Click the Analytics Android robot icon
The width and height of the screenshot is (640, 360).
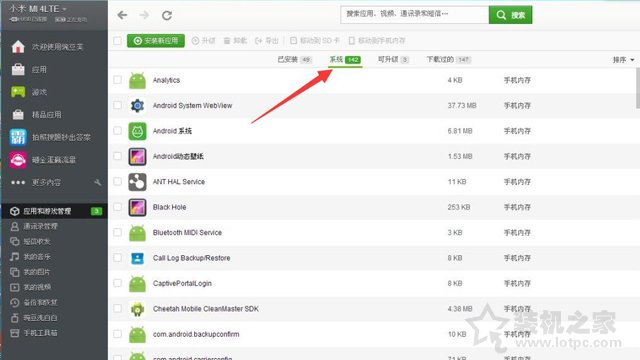[137, 80]
